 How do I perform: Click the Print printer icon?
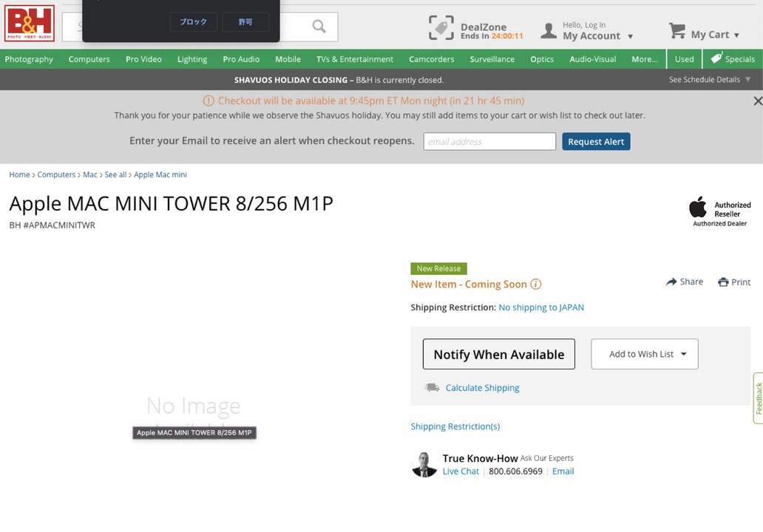tap(723, 282)
